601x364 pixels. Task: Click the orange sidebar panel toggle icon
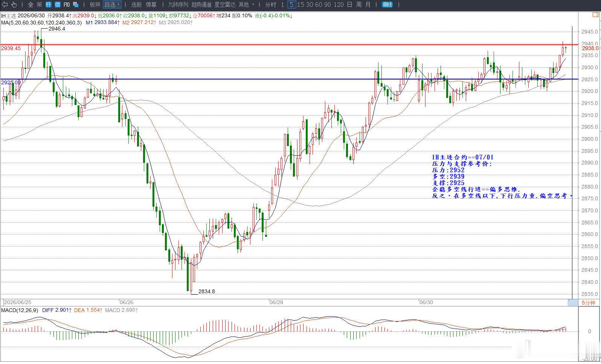[x=596, y=15]
